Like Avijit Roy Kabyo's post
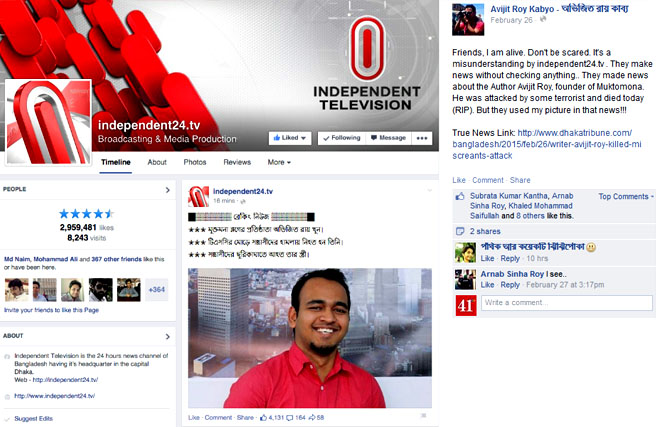The image size is (660, 427). [459, 180]
